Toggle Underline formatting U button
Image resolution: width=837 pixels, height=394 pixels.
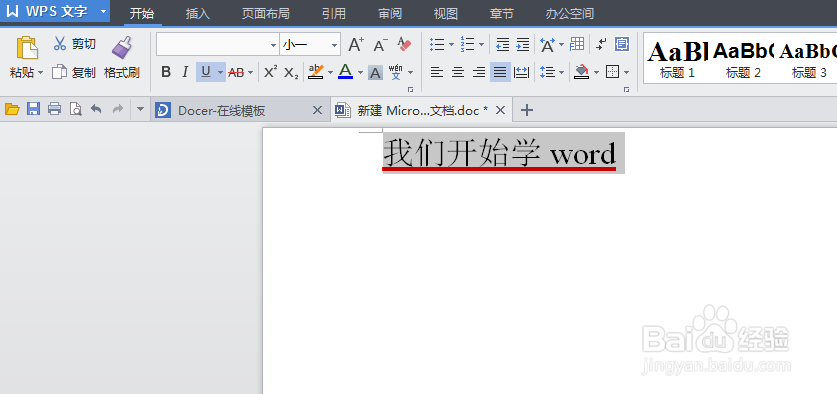pyautogui.click(x=206, y=72)
